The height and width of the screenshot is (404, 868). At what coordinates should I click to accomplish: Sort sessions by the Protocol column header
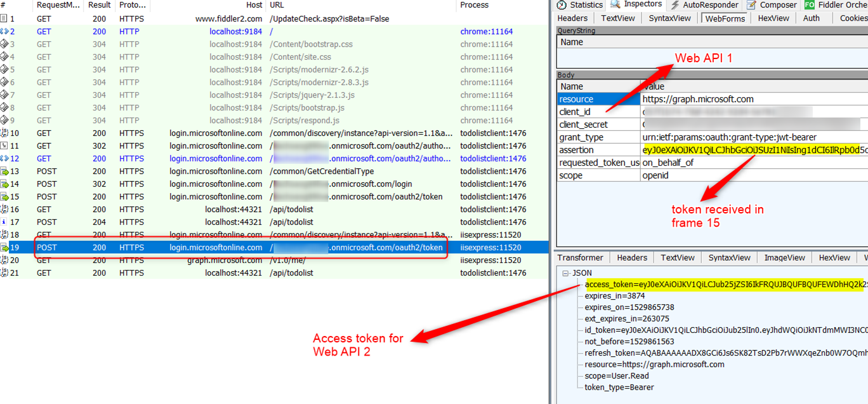pos(132,5)
